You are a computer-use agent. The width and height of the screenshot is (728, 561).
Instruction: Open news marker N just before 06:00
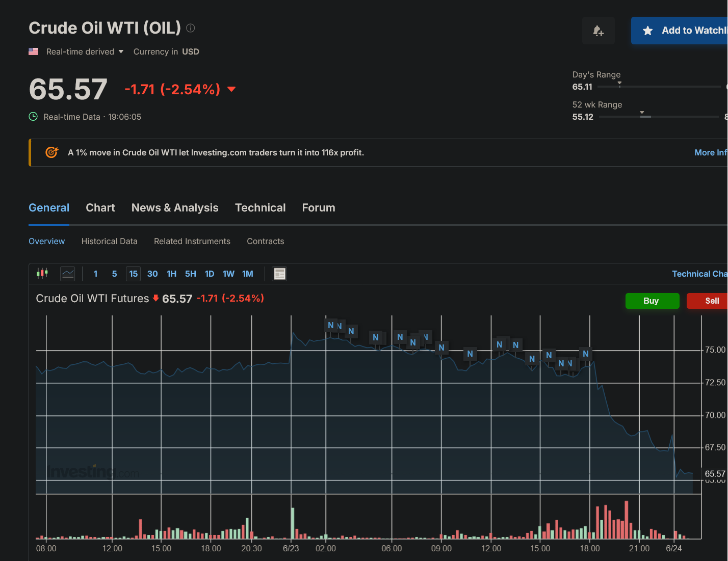point(376,337)
